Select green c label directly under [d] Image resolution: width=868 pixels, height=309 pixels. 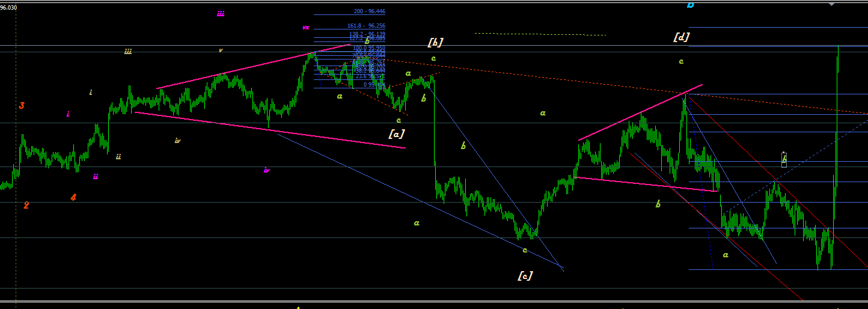[x=681, y=61]
